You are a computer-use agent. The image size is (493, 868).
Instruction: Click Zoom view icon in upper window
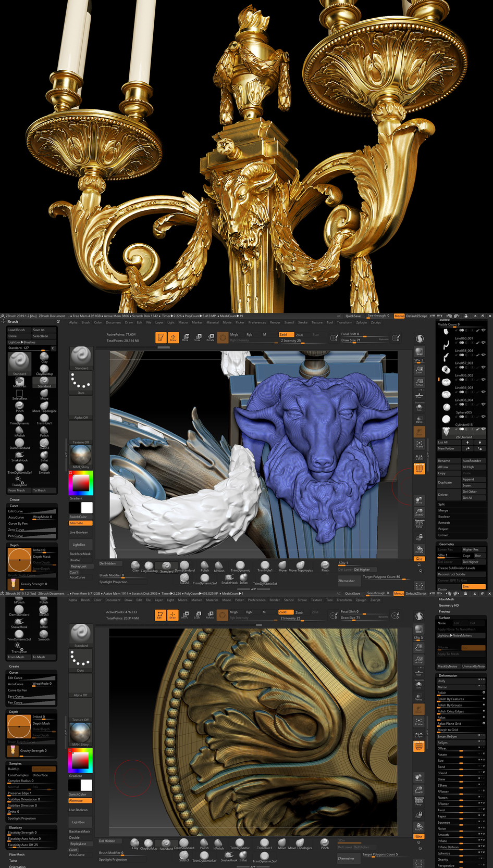[x=419, y=370]
